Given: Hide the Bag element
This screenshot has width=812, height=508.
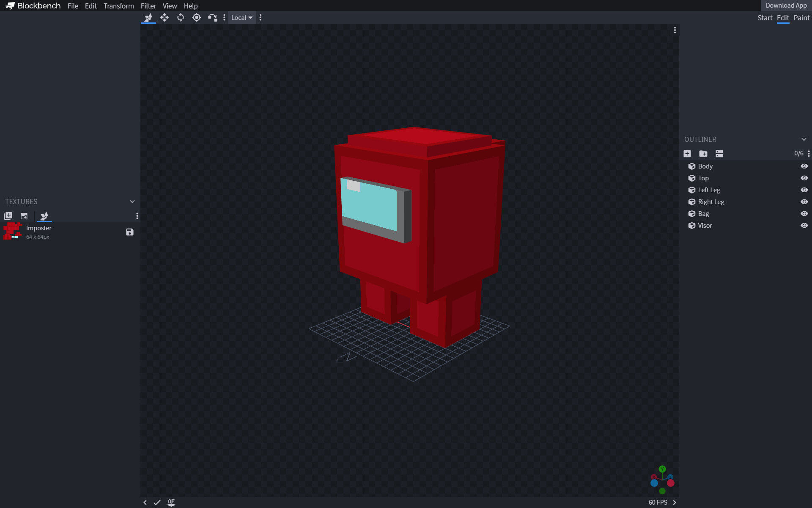Looking at the screenshot, I should [804, 214].
